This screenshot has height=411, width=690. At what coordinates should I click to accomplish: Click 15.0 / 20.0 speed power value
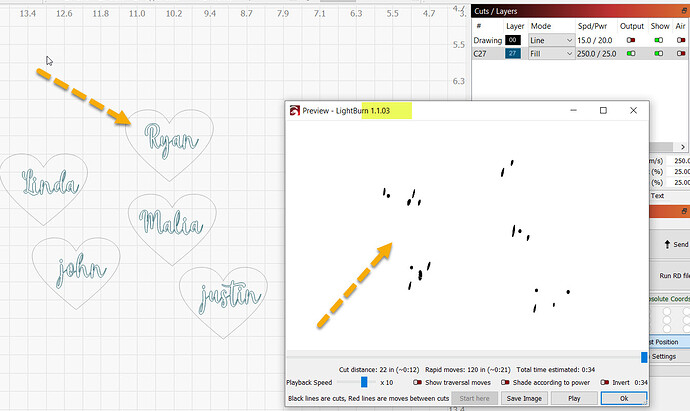[x=594, y=40]
